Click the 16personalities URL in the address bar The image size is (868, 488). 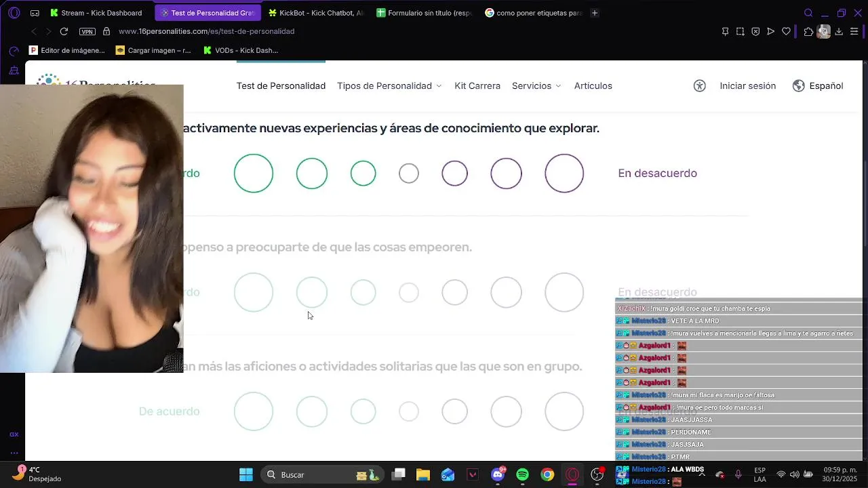[x=206, y=31]
